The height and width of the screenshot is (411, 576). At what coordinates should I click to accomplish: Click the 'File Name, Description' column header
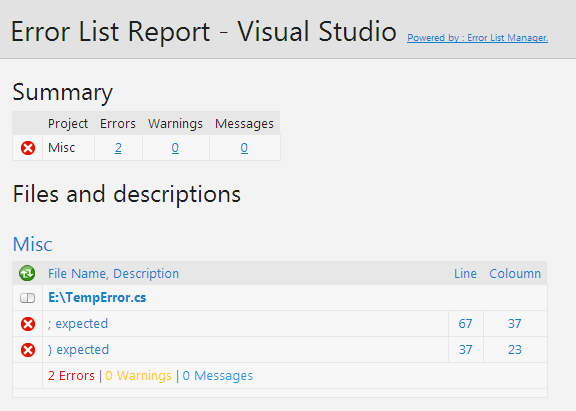pos(114,274)
